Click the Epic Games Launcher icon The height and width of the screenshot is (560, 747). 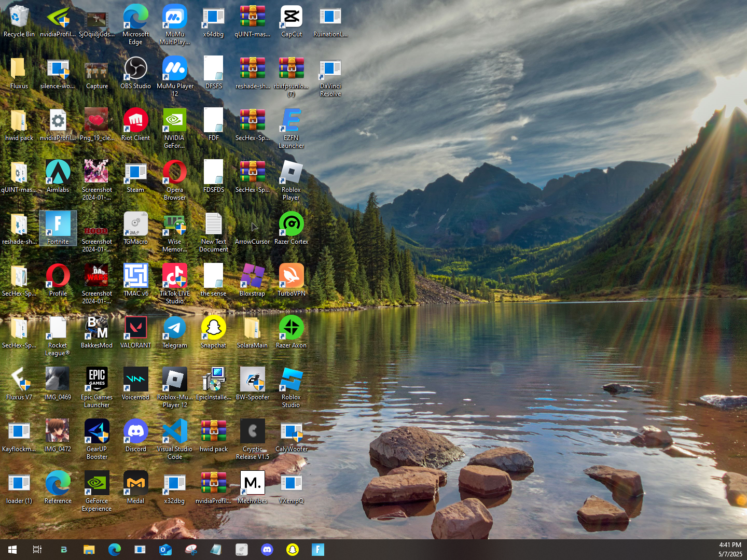pos(97,388)
